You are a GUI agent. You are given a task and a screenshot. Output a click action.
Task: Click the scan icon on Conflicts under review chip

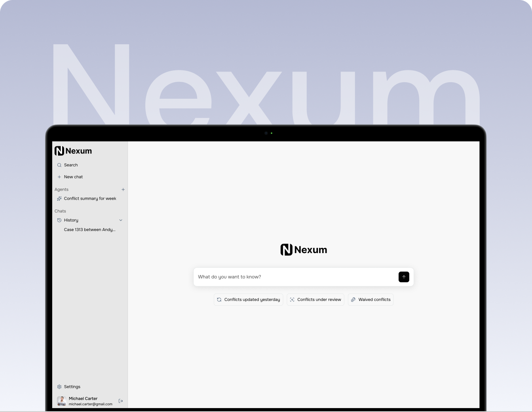292,300
